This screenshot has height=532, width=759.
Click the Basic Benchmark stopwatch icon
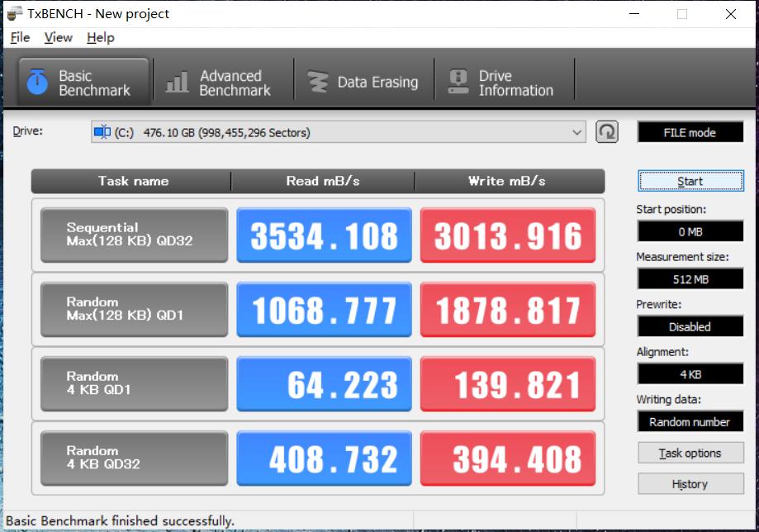tap(37, 83)
